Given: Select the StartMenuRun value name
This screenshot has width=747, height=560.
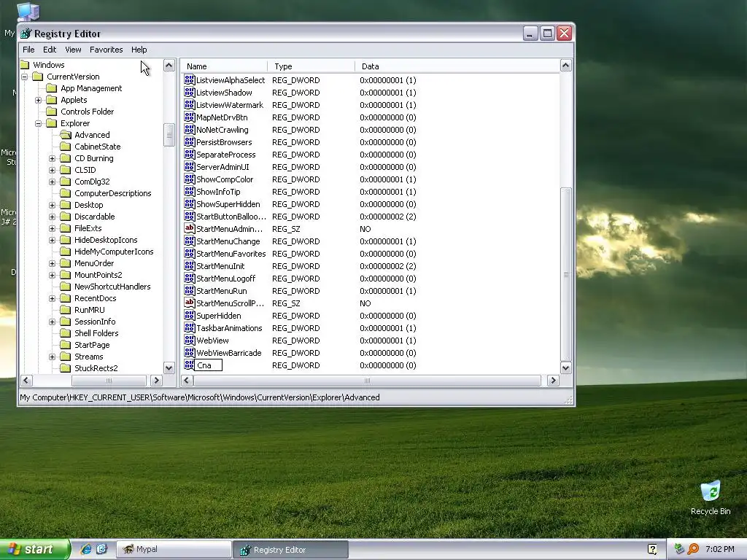Looking at the screenshot, I should [x=222, y=291].
